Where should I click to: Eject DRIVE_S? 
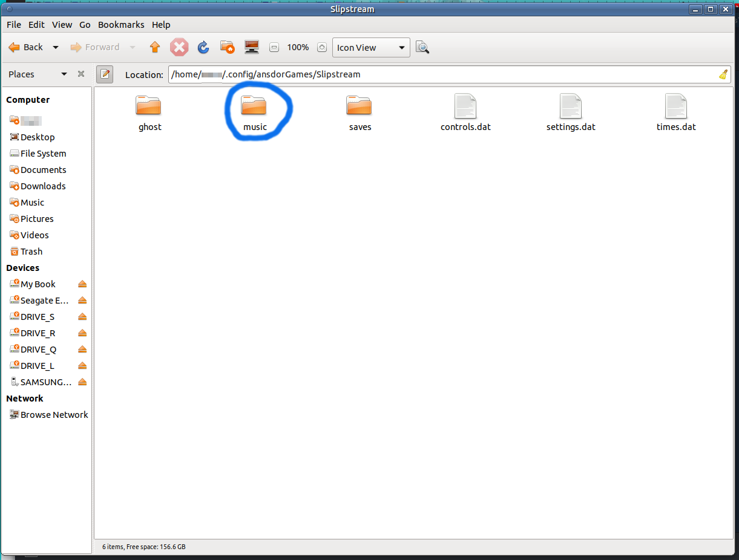82,317
